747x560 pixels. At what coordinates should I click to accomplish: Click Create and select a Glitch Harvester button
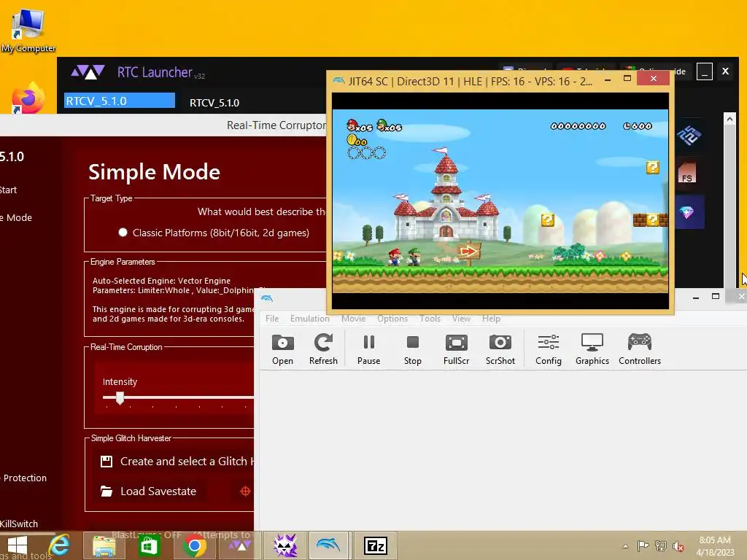177,461
